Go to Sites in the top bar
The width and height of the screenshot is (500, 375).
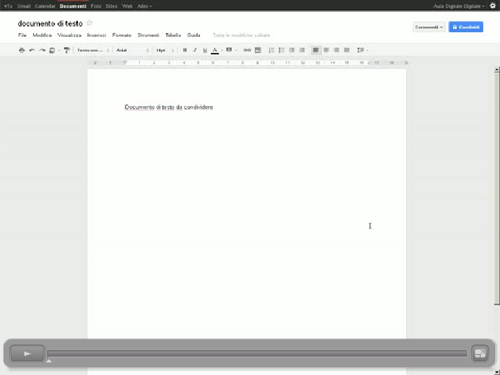tap(111, 6)
